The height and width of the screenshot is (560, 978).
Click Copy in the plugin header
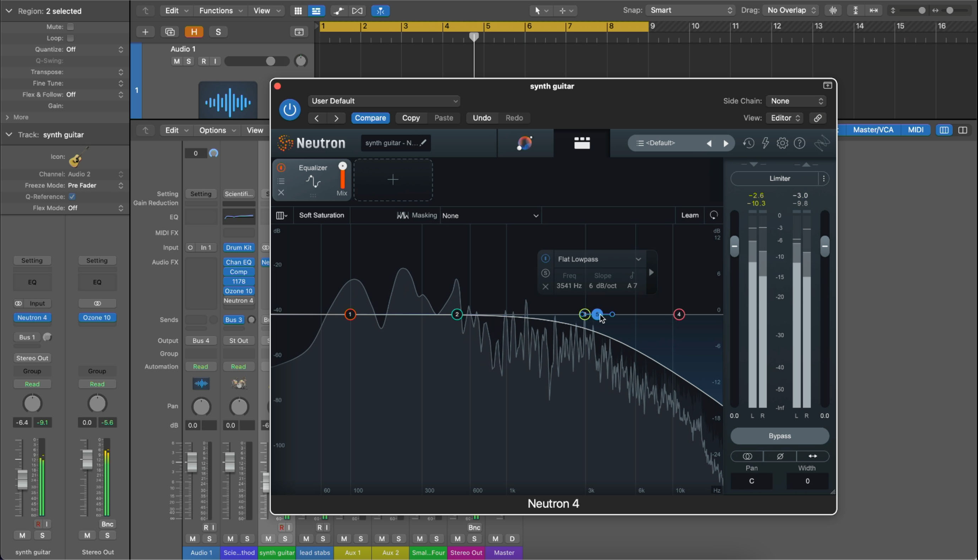click(411, 118)
